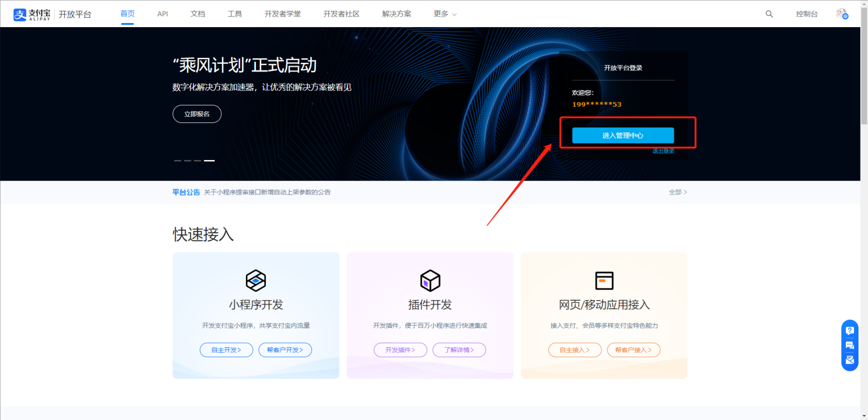Viewport: 868px width, 420px height.
Task: Click the scrollbar up arrow
Action: point(864,4)
